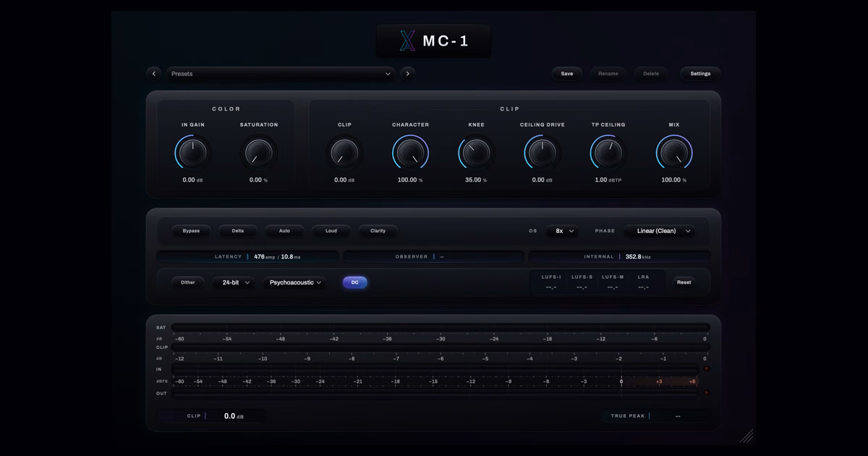Click the Clip 0.0 dB readout

(211, 416)
